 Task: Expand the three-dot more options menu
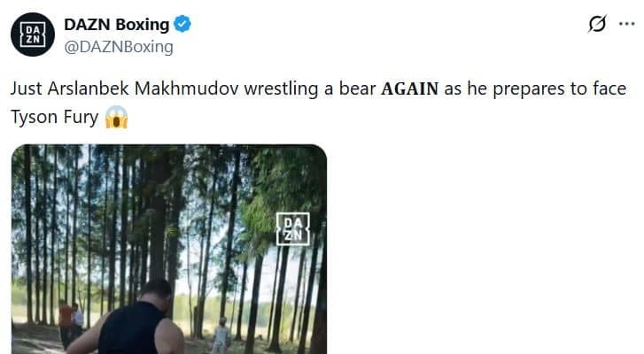(x=627, y=25)
